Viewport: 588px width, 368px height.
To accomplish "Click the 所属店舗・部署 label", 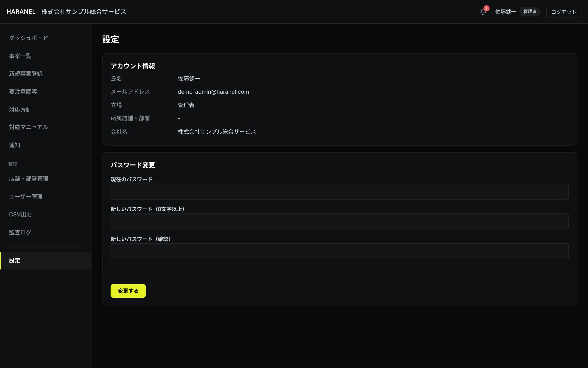I will click(130, 118).
